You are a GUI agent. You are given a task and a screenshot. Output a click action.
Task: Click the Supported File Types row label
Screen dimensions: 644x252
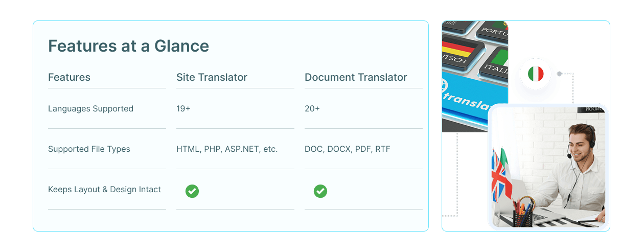89,149
